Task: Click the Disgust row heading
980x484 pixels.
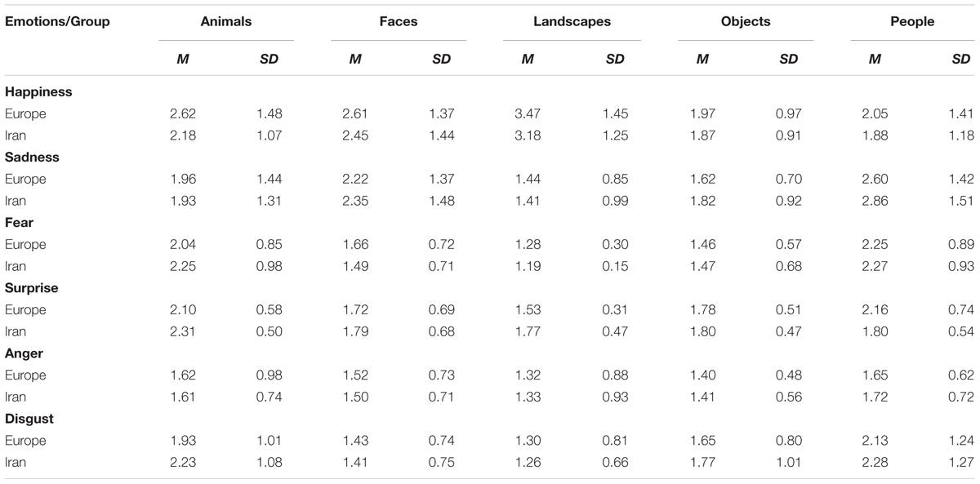Action: tap(29, 419)
